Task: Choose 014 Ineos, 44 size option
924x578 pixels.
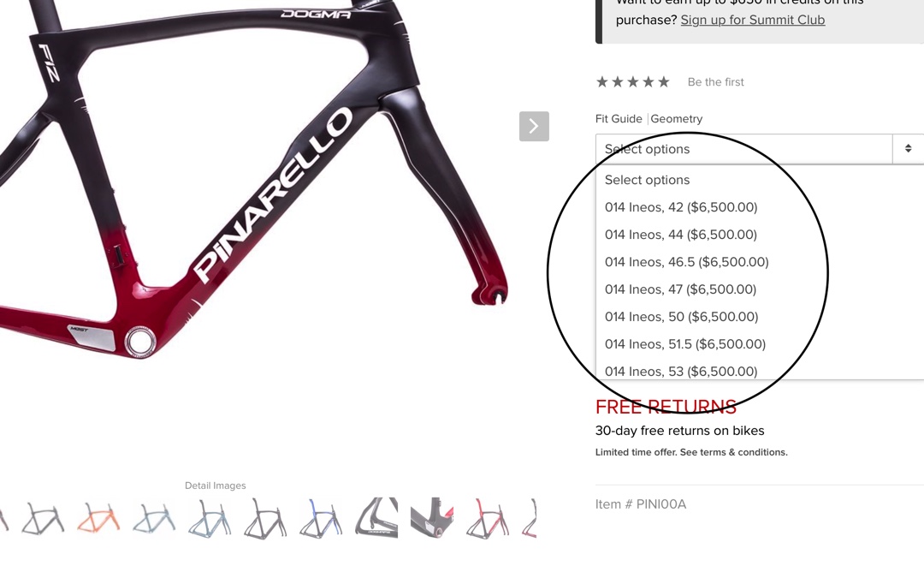Action: click(681, 235)
